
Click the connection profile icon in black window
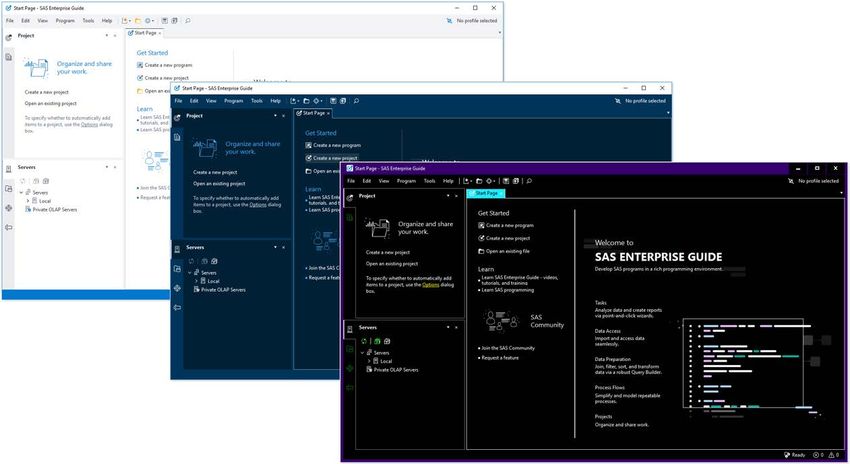[790, 181]
